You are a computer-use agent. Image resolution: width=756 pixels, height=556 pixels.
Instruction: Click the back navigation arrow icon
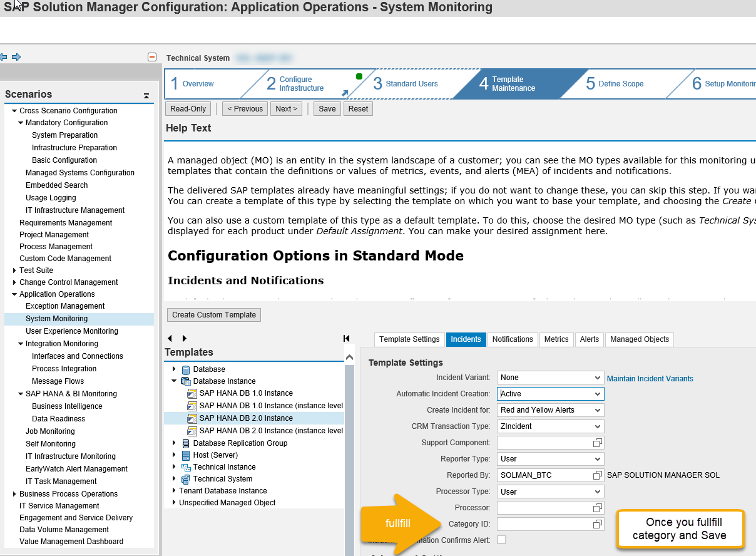(3, 57)
